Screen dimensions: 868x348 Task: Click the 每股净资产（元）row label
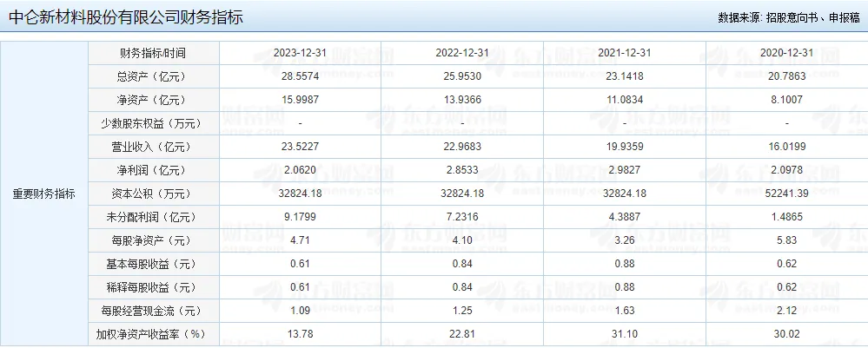pos(153,240)
